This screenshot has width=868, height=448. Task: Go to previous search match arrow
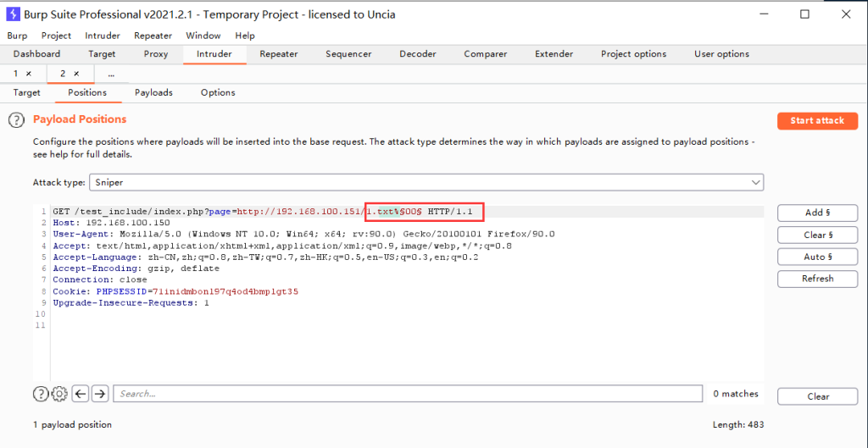81,393
